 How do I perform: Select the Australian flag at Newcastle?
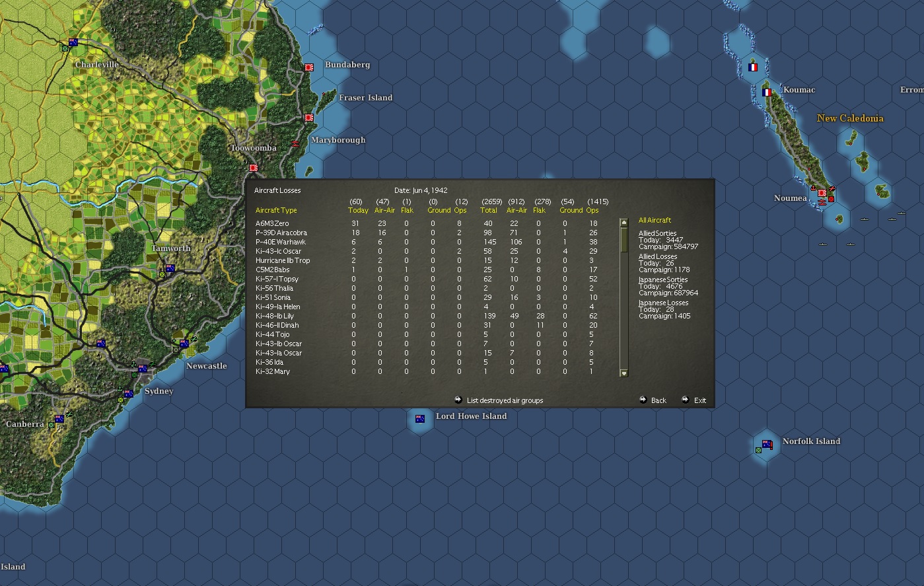(x=184, y=344)
